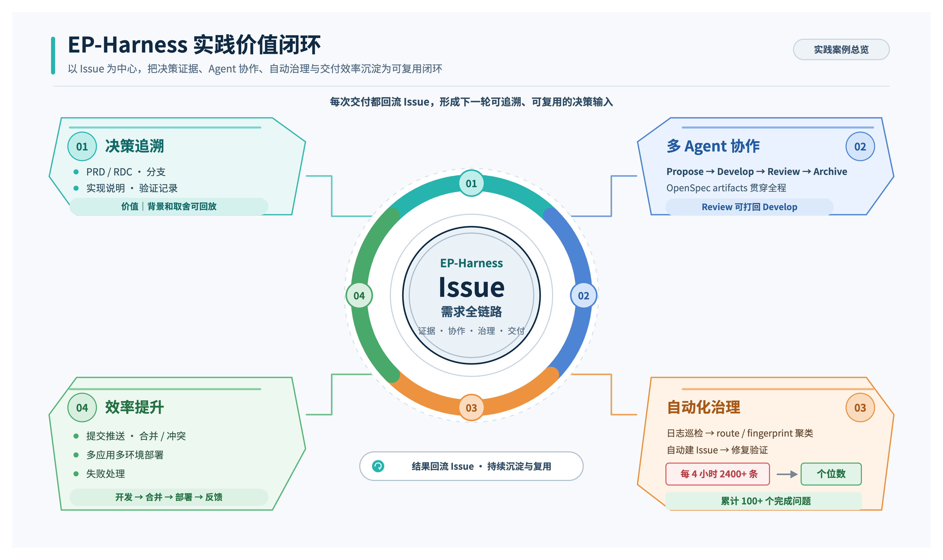Click 失败处理 bullet

tap(106, 474)
